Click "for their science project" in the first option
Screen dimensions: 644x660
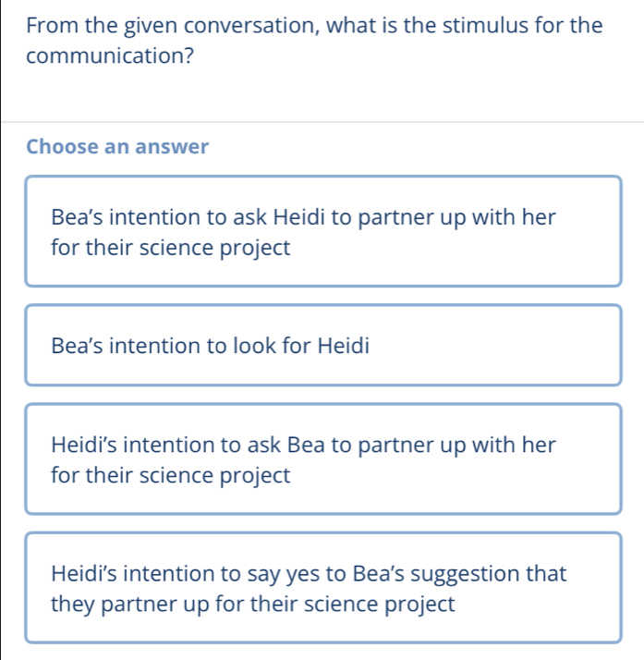(x=171, y=248)
